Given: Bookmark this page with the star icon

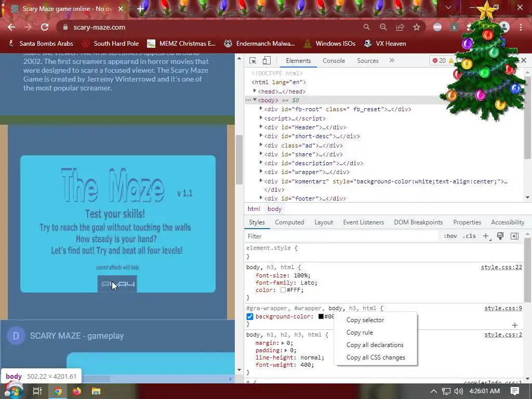Looking at the screenshot, I should [417, 27].
